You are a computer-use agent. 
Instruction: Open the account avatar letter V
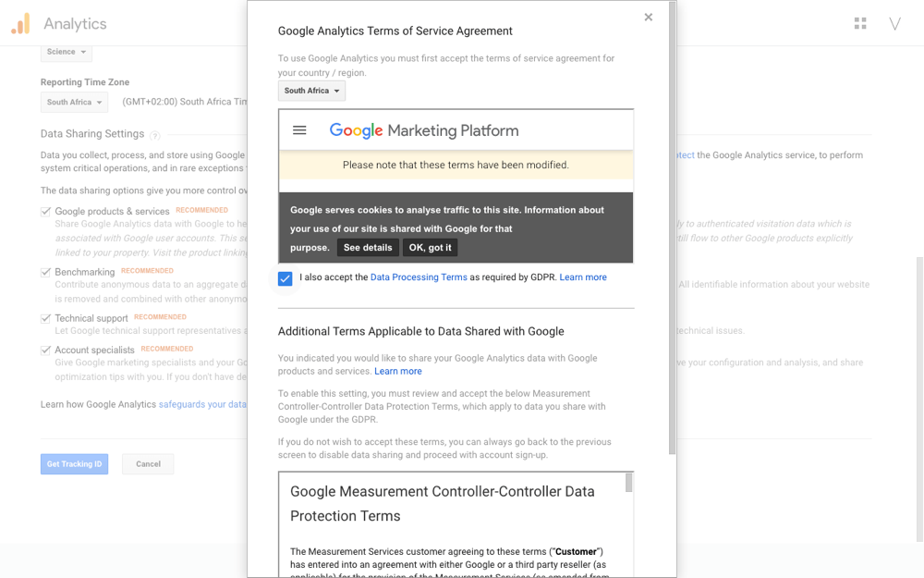[894, 24]
